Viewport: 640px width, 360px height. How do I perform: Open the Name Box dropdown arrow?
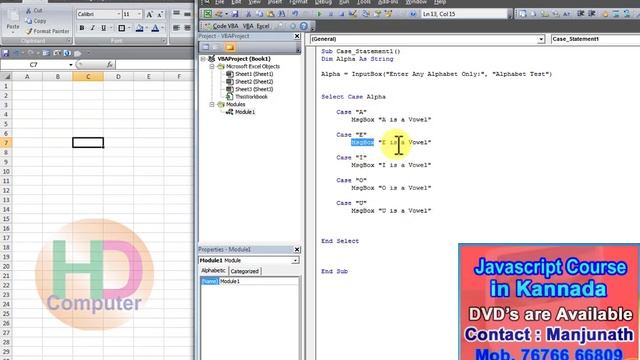(x=71, y=64)
